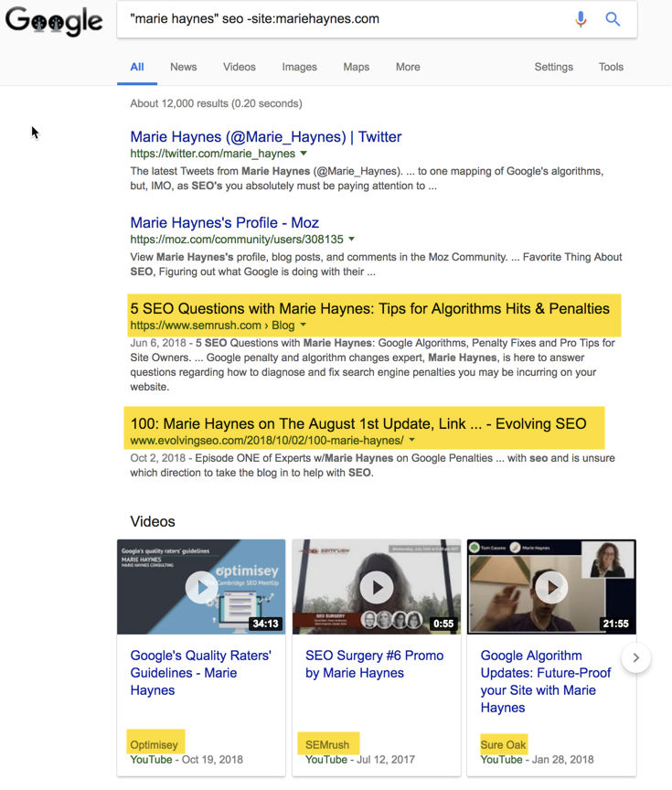Expand dropdown arrow next to semrush.com Blog URL
The image size is (672, 790).
304,325
